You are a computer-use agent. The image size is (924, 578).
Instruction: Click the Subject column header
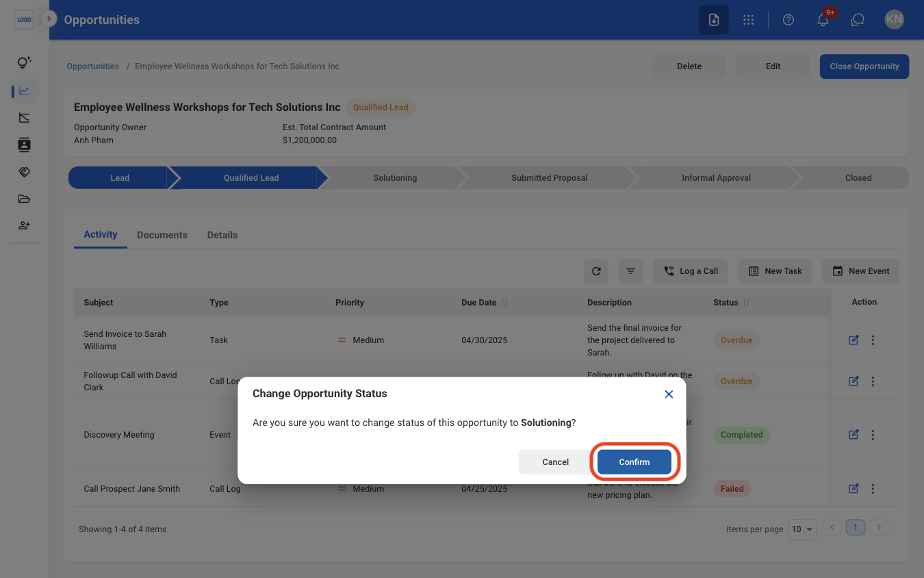coord(99,303)
